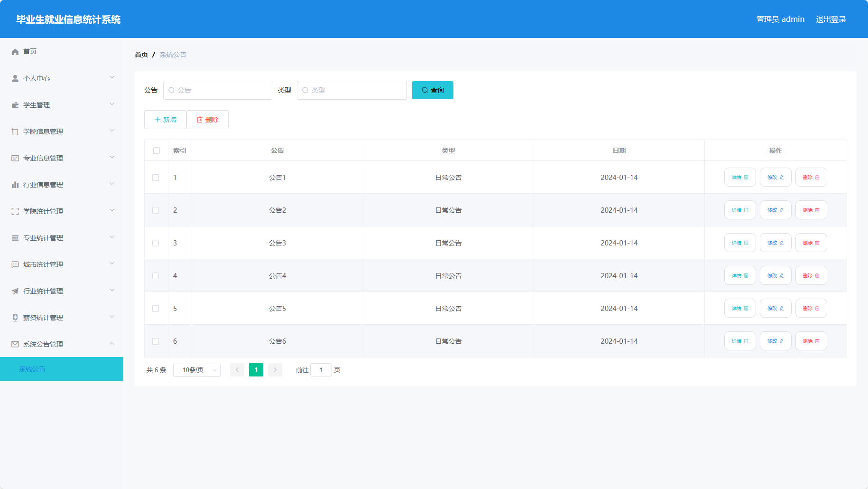Expand 城市统计管理 via its chevron

(x=112, y=263)
